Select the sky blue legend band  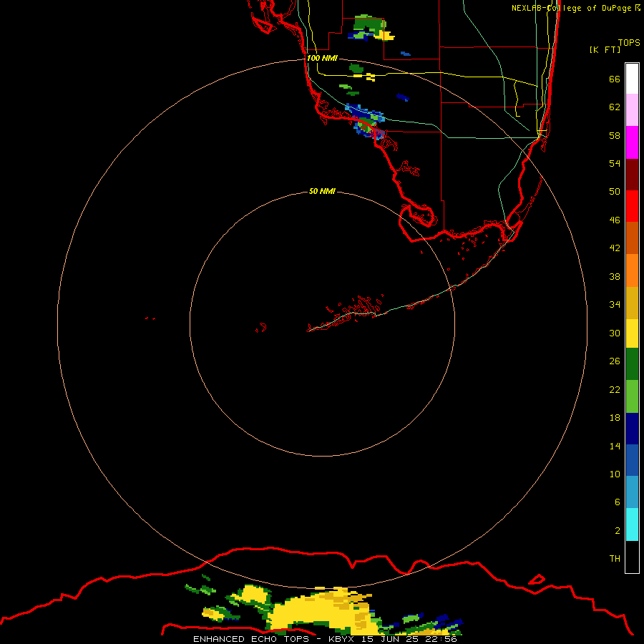pos(632,492)
